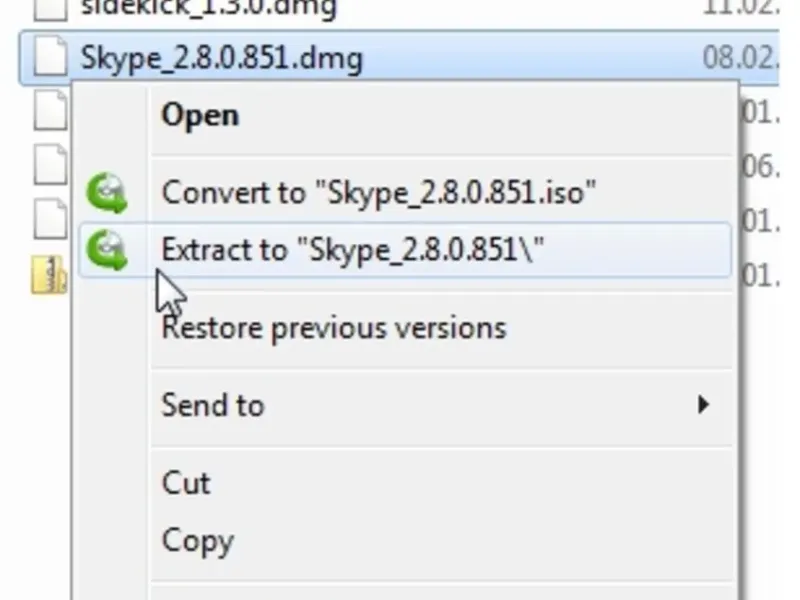The height and width of the screenshot is (600, 800).
Task: Choose Open from the context menu
Action: (200, 116)
